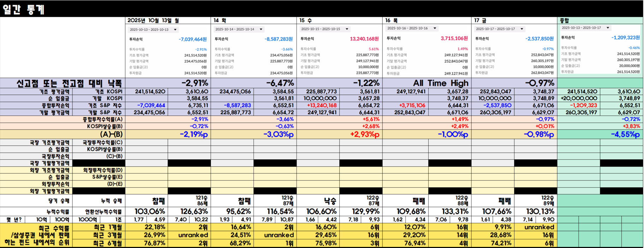Select the 107.66% cumulative return cell
The width and height of the screenshot is (644, 248).
tap(493, 212)
